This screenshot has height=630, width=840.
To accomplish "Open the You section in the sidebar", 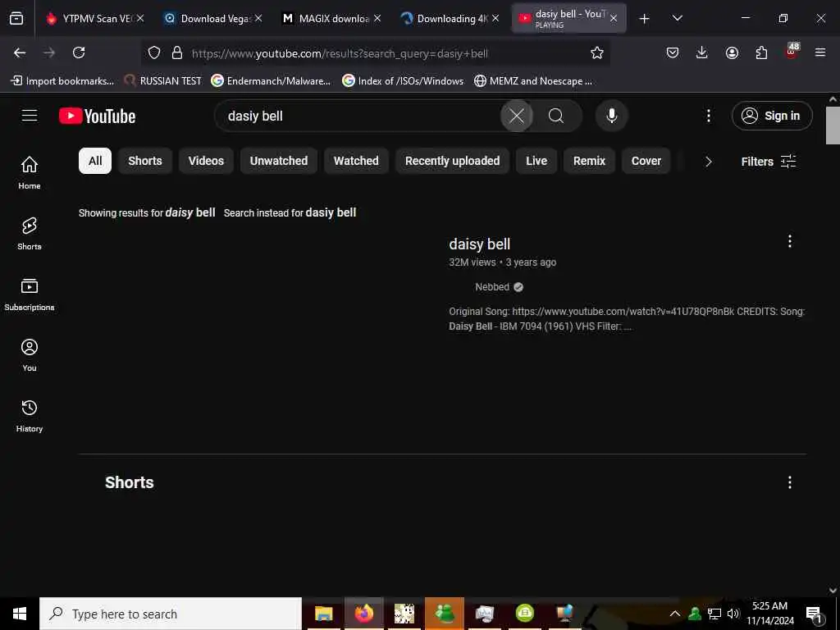I will [30, 354].
